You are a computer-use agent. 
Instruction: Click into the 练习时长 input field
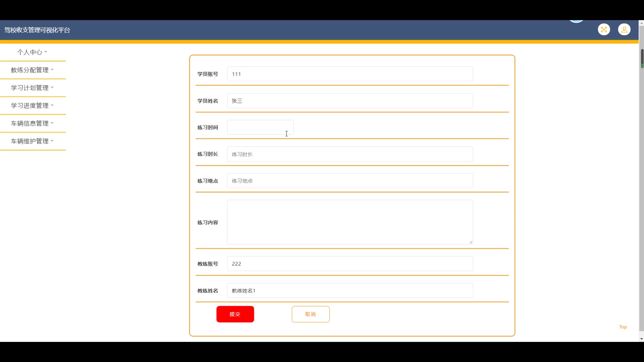pos(350,154)
